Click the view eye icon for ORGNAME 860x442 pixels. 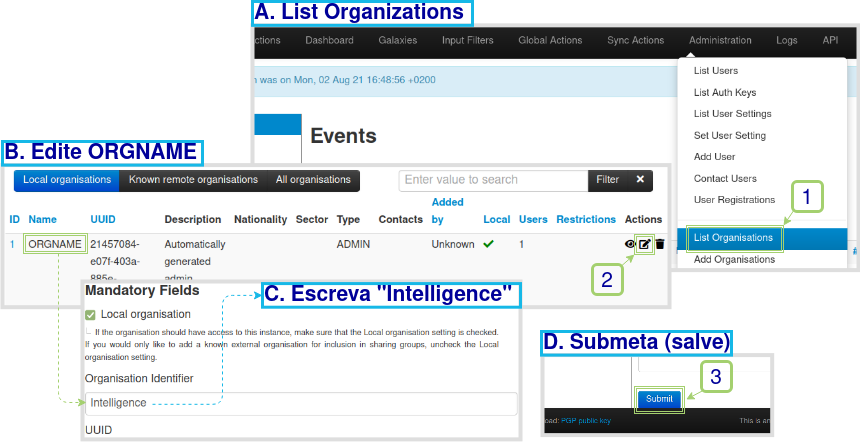[x=630, y=244]
